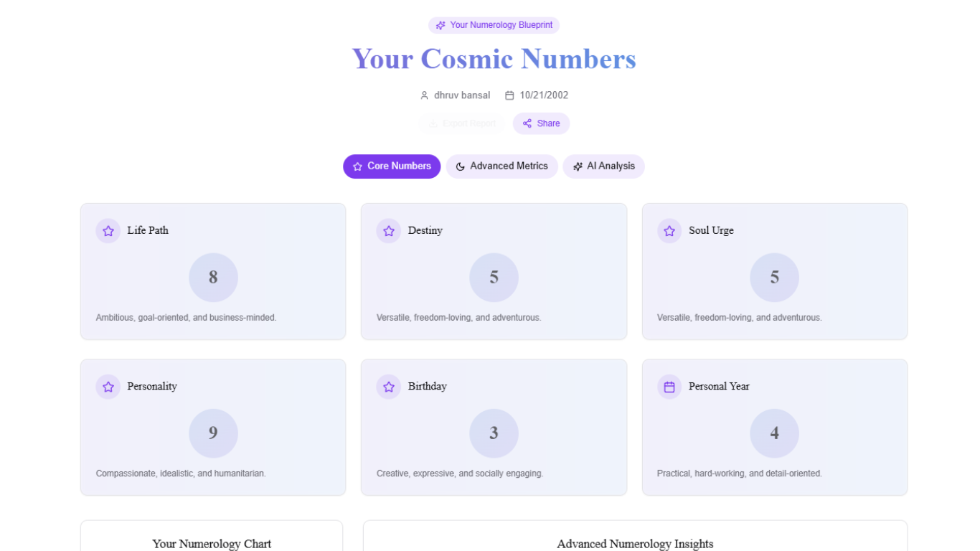This screenshot has height=551, width=980.
Task: Click the Destiny number 5 circle
Action: [494, 278]
